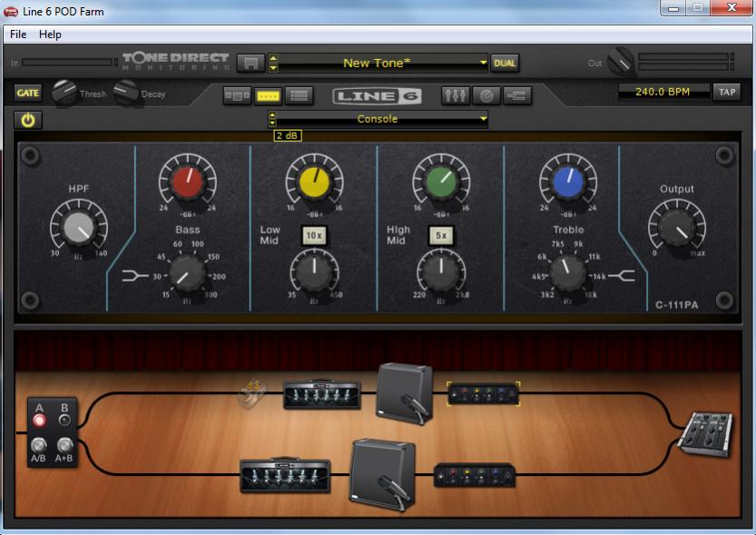Image resolution: width=756 pixels, height=535 pixels.
Task: Click the red Bass gain knob
Action: click(188, 183)
